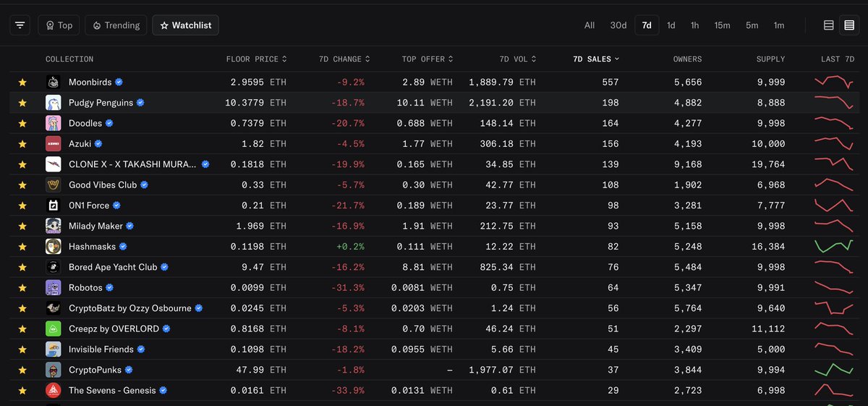The height and width of the screenshot is (406, 868).
Task: Open 0N1 Force collection avatar
Action: (x=53, y=206)
